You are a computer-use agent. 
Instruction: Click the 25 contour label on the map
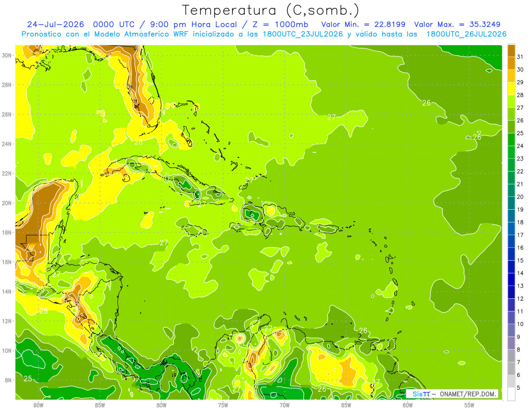pyautogui.click(x=27, y=379)
